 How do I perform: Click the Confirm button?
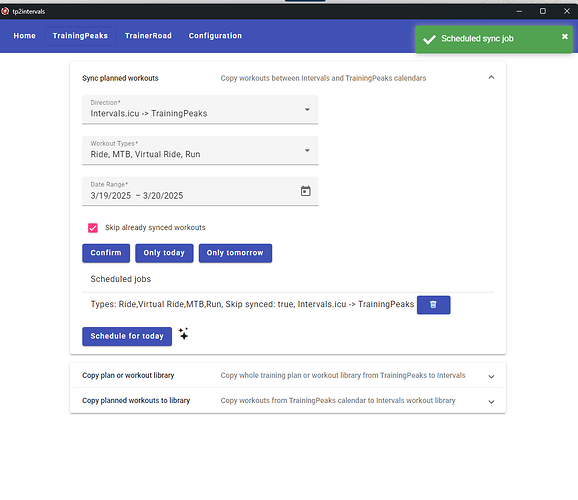pos(106,253)
